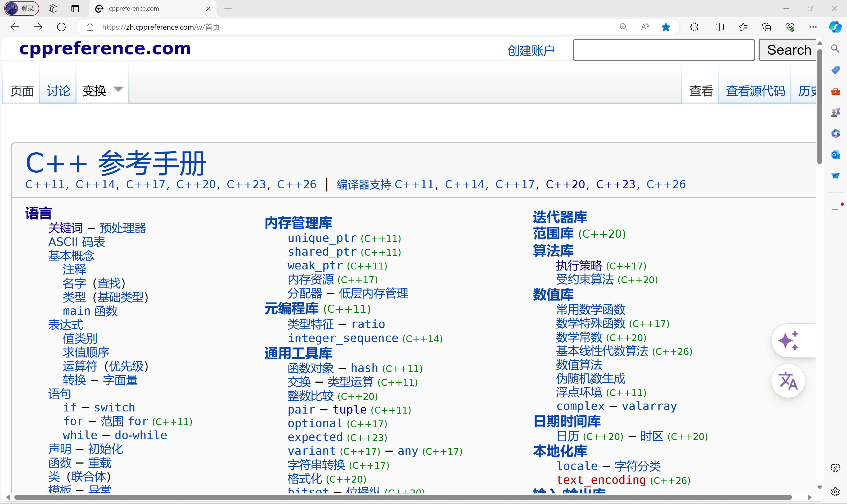
Task: Click the favorites star in address bar
Action: tap(666, 27)
